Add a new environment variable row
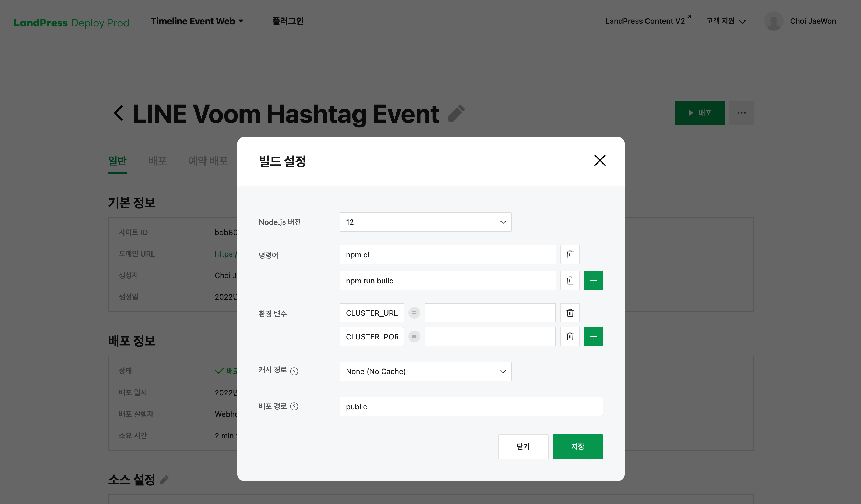 click(x=594, y=337)
